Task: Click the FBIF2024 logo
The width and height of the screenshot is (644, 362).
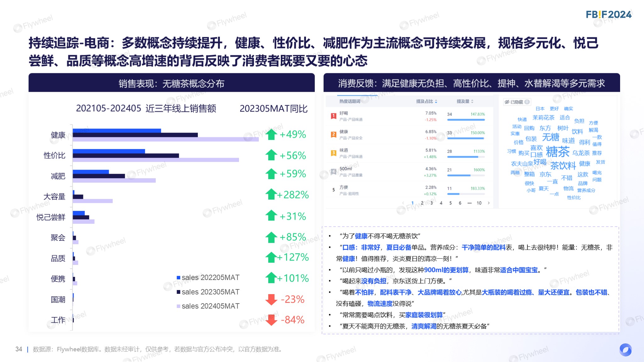Action: 608,14
